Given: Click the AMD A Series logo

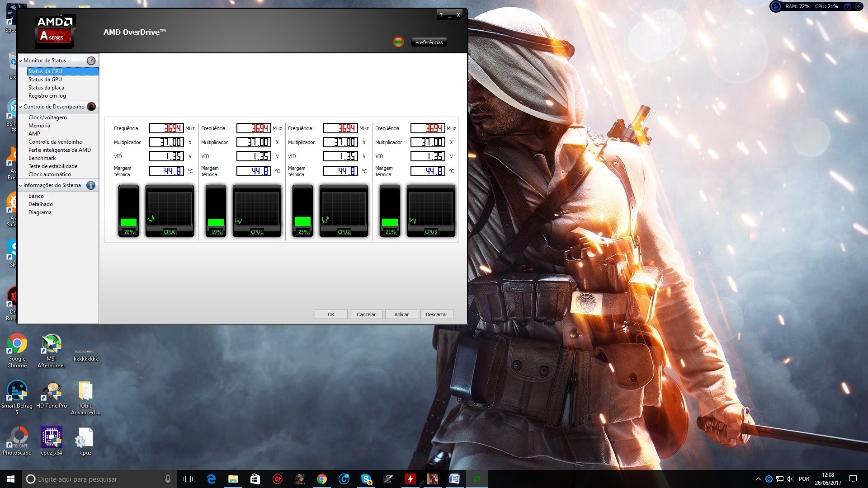Looking at the screenshot, I should (x=55, y=32).
